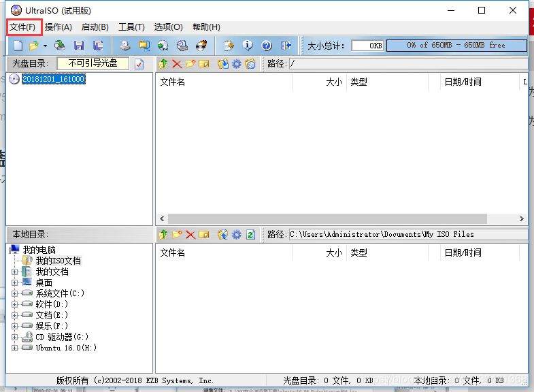The image size is (534, 392).
Task: Expand the 娱乐(F:) drive node
Action: 14,326
